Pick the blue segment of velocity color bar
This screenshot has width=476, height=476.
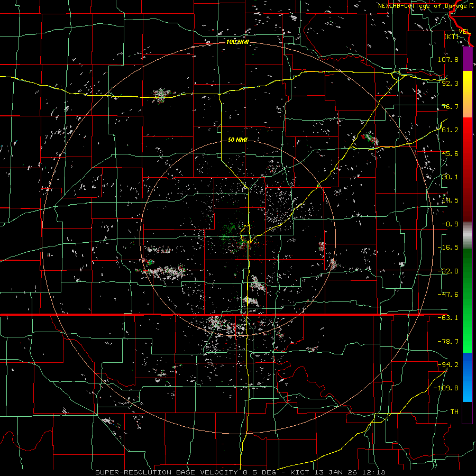[467, 364]
